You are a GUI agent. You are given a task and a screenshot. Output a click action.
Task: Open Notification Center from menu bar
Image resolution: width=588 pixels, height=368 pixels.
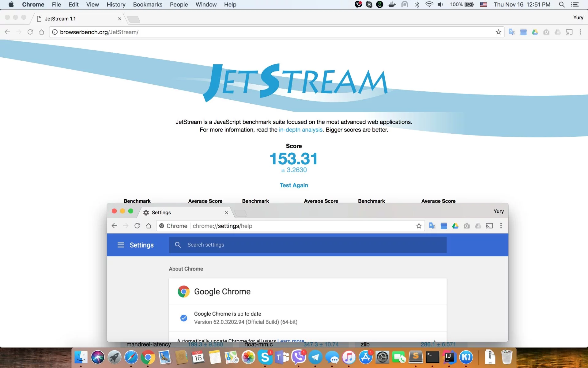click(x=575, y=5)
